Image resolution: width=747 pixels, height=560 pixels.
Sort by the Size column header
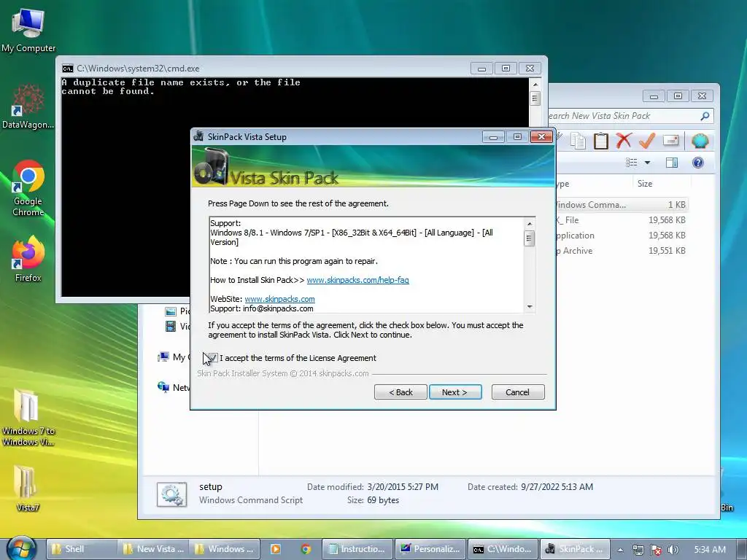pyautogui.click(x=662, y=183)
